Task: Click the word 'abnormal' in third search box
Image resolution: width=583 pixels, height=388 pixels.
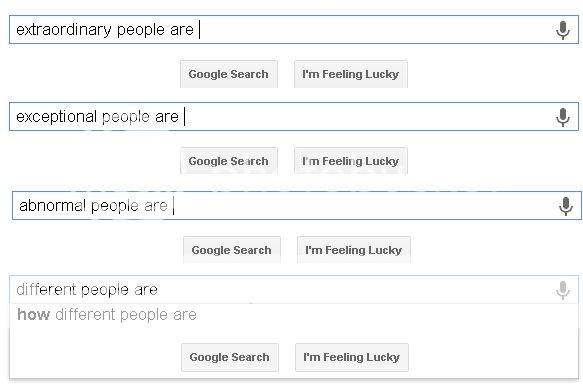Action: click(x=52, y=205)
